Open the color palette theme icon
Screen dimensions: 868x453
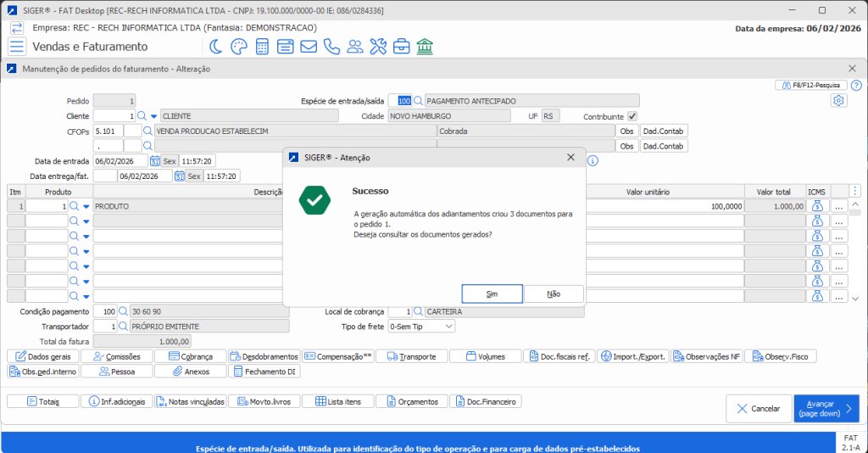tap(240, 47)
